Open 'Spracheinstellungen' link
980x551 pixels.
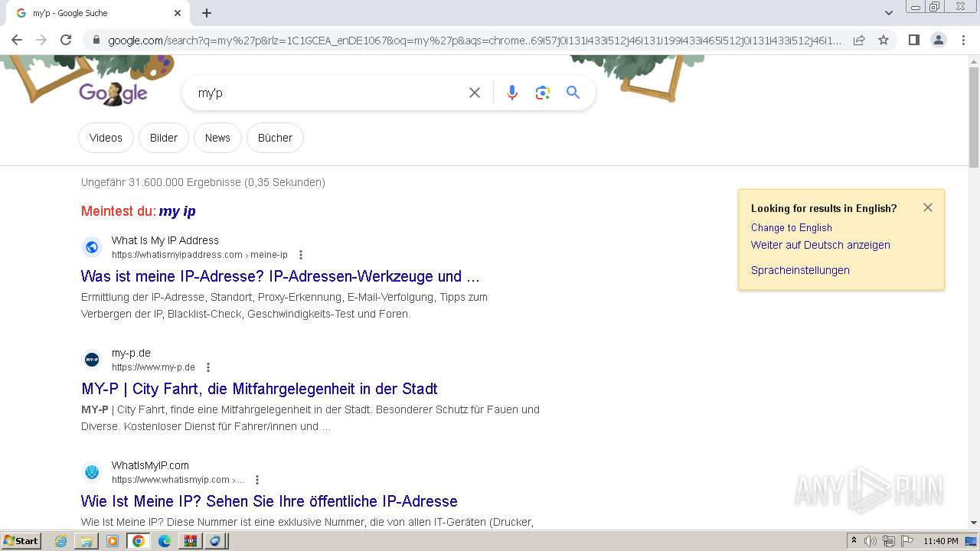800,270
